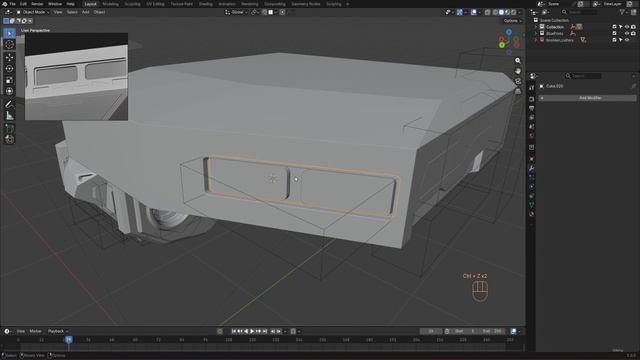Click the blue timeline playhead marker
Screen dimensions: 640x360
[69, 340]
